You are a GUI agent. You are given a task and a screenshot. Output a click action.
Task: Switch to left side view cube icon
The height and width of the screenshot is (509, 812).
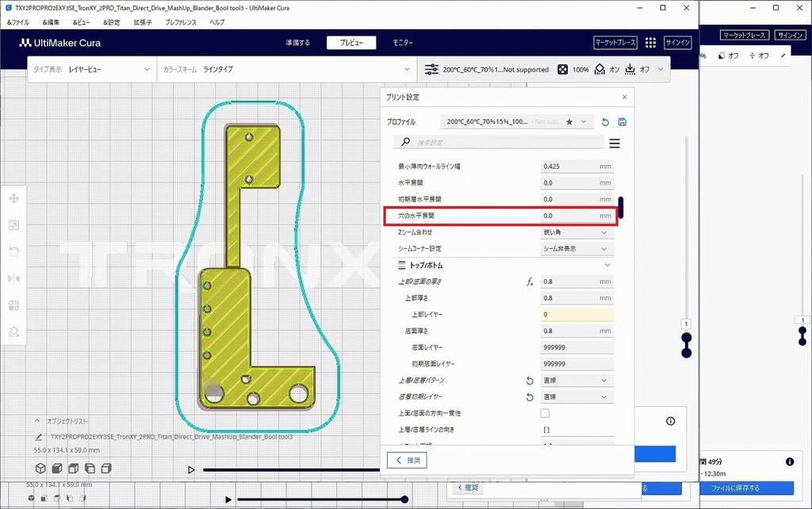point(90,469)
